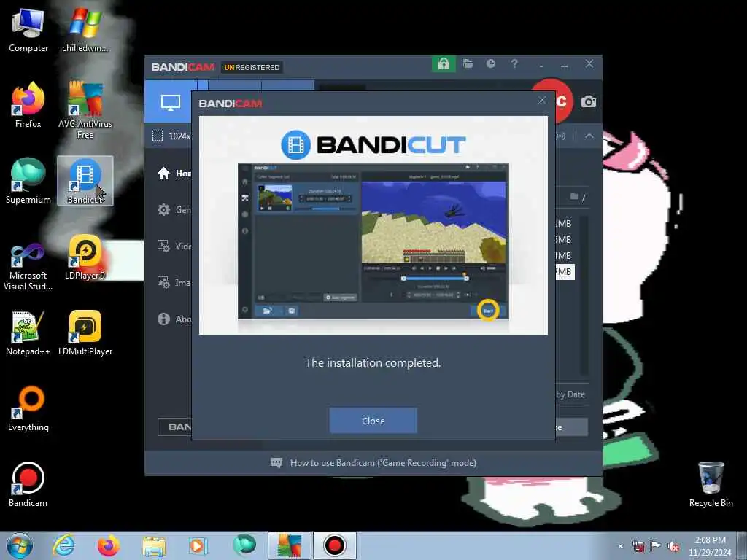Click the Bandicam file list scrollbar
747x560 pixels.
584,295
